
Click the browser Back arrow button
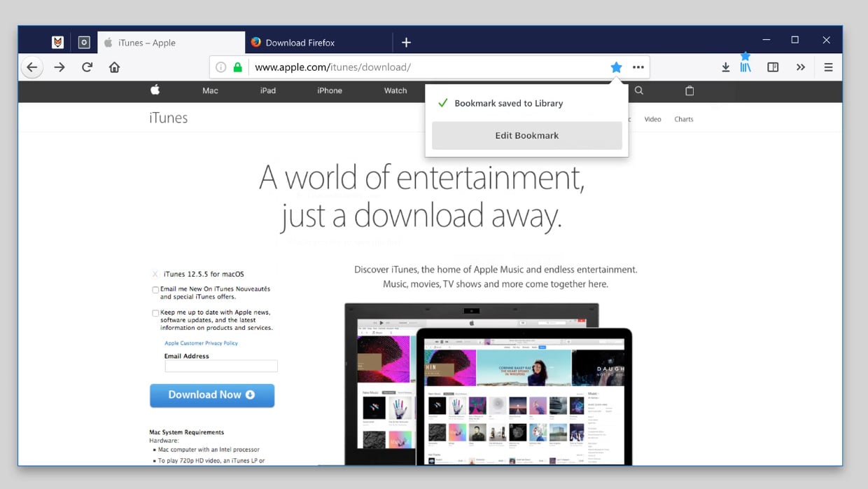click(32, 67)
